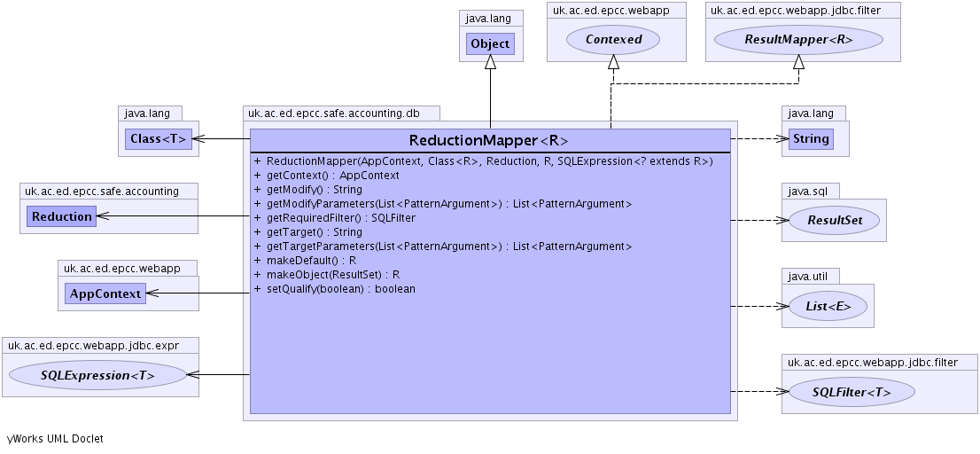980x454 pixels.
Task: Open the String class node
Action: (x=811, y=139)
